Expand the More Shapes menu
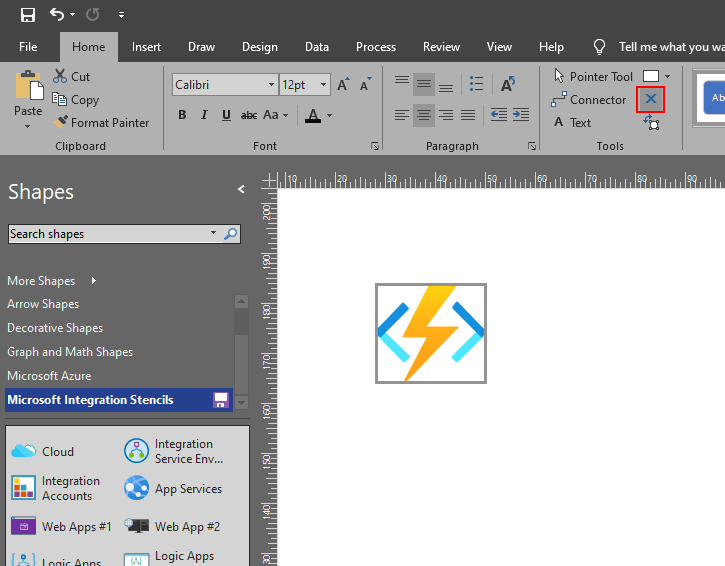Image resolution: width=725 pixels, height=566 pixels. point(52,281)
